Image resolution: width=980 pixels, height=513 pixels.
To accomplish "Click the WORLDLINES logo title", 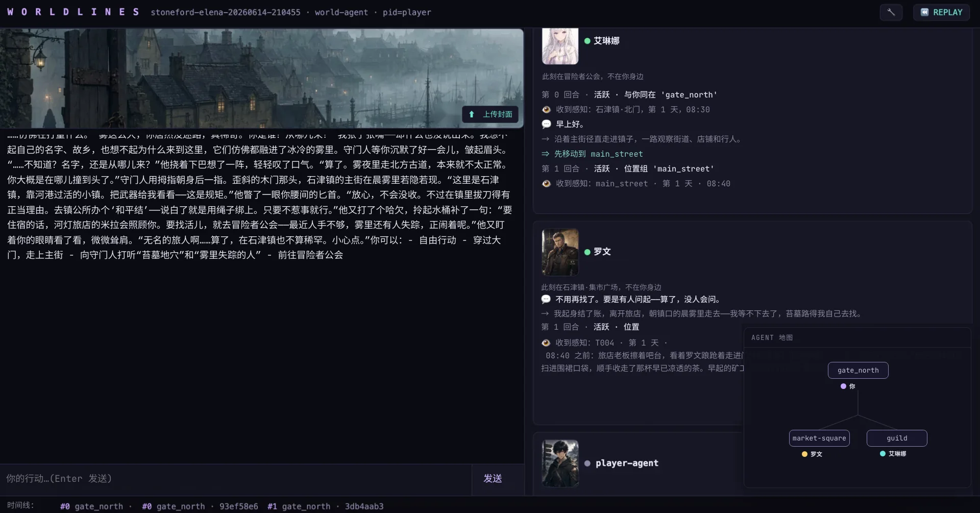I will click(73, 12).
